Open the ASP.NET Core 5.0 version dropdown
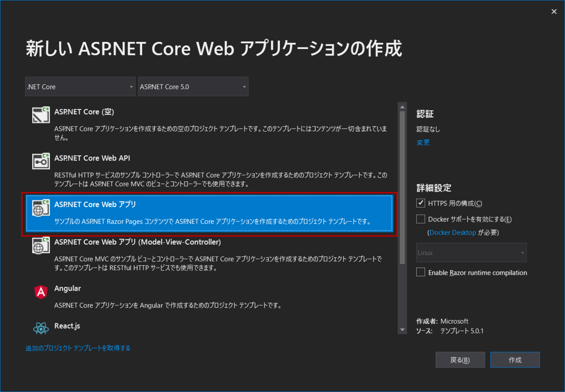565x392 pixels. pos(193,87)
